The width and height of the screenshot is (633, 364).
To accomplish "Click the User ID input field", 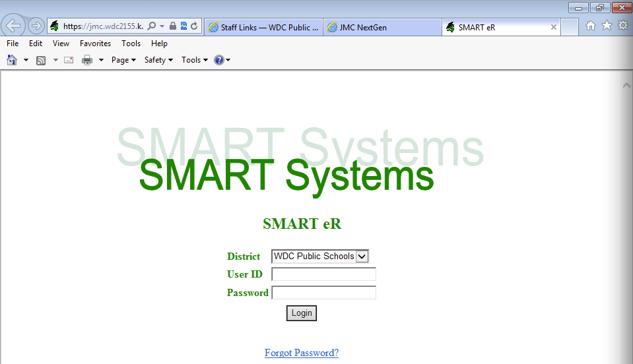I will click(x=324, y=274).
